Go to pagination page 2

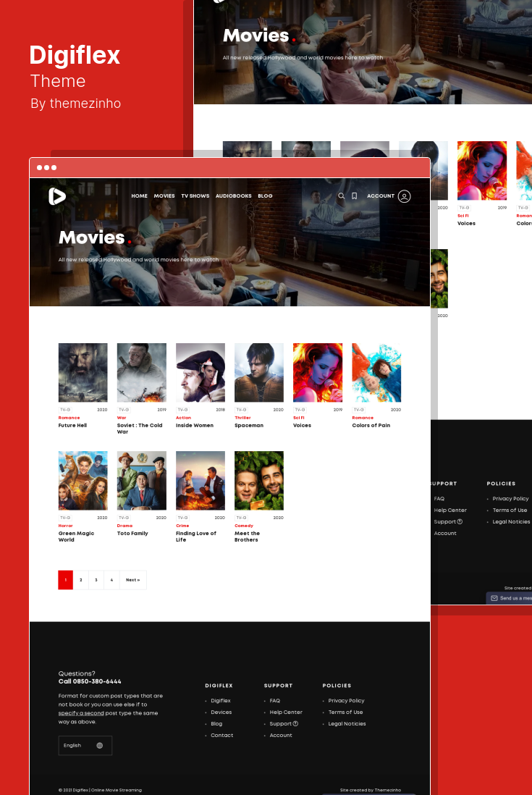[80, 579]
